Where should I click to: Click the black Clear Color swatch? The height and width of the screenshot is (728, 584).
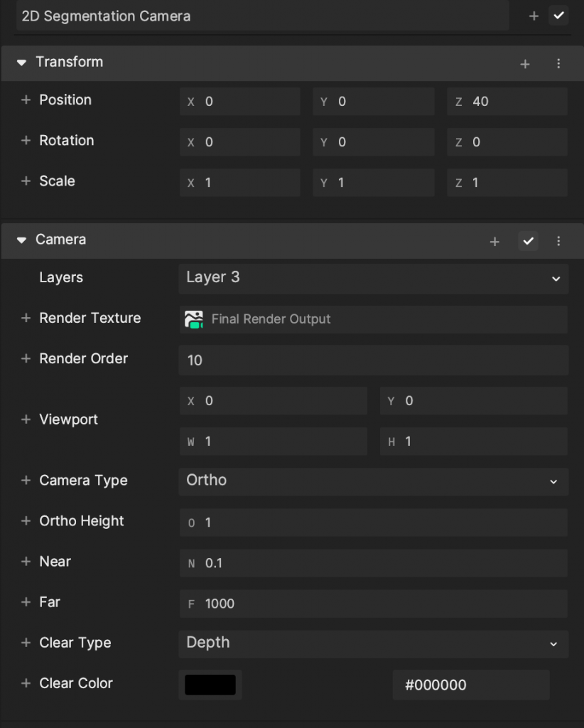coord(210,685)
